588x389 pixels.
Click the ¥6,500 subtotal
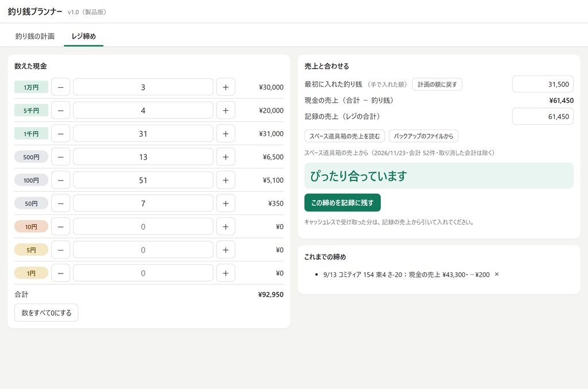pos(273,157)
